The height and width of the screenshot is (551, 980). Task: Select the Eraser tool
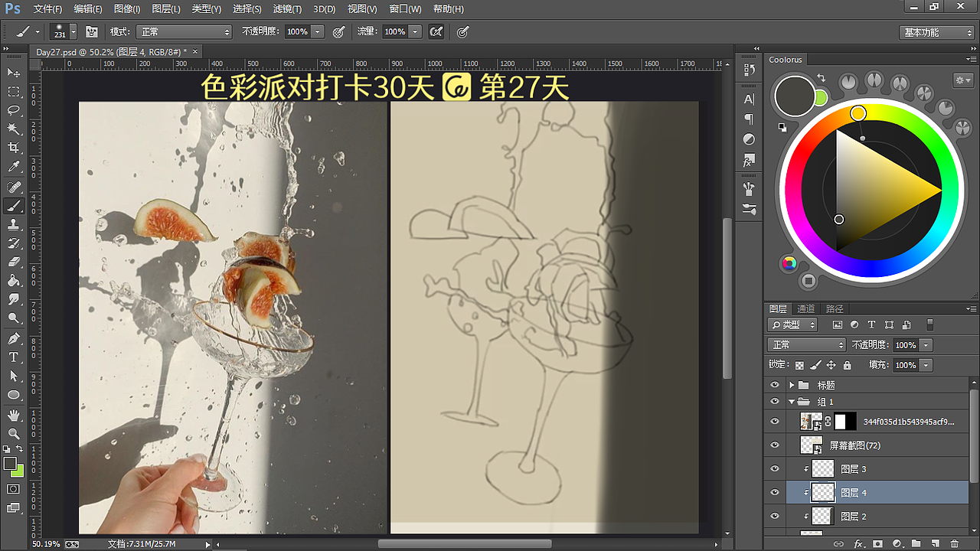[x=14, y=262]
